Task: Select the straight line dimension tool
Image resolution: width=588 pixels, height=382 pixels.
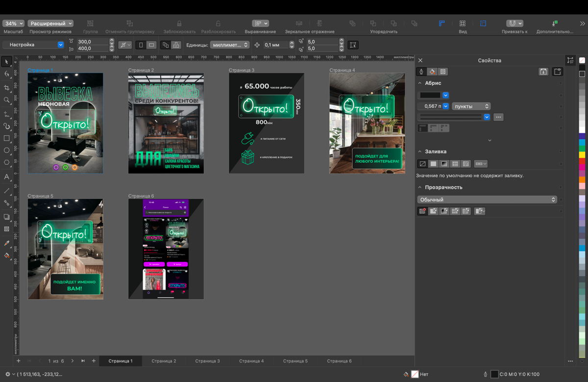Action: pos(6,190)
